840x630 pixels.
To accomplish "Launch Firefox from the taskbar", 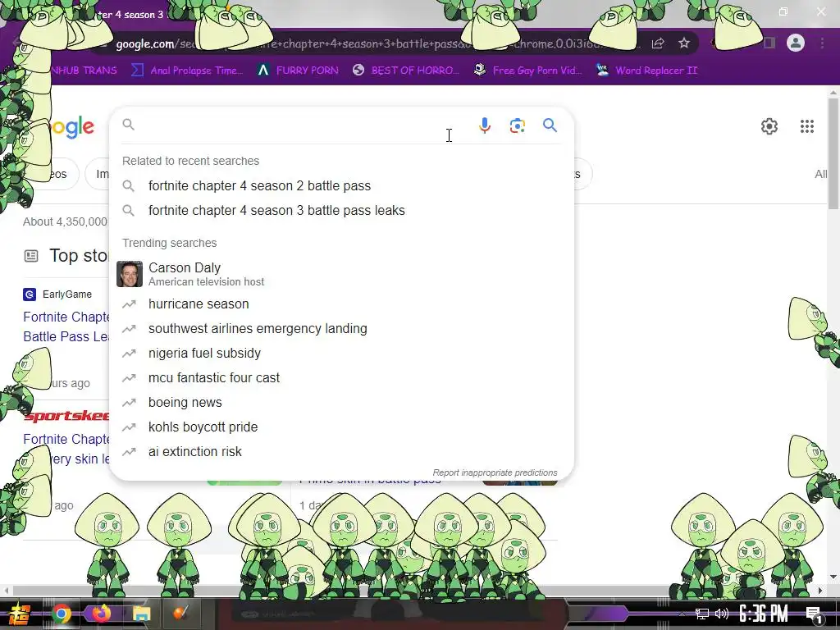I will tap(101, 613).
